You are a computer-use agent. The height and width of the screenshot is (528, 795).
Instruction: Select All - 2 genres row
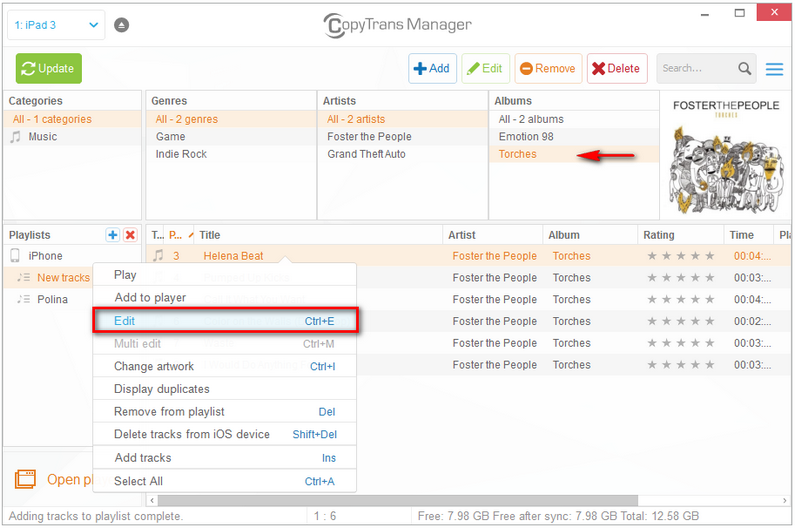point(231,119)
